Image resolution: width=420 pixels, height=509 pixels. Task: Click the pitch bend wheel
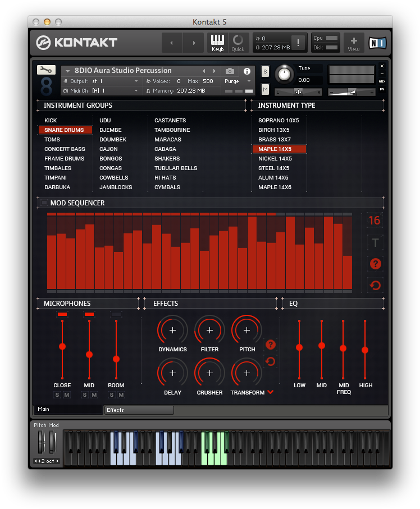point(41,442)
